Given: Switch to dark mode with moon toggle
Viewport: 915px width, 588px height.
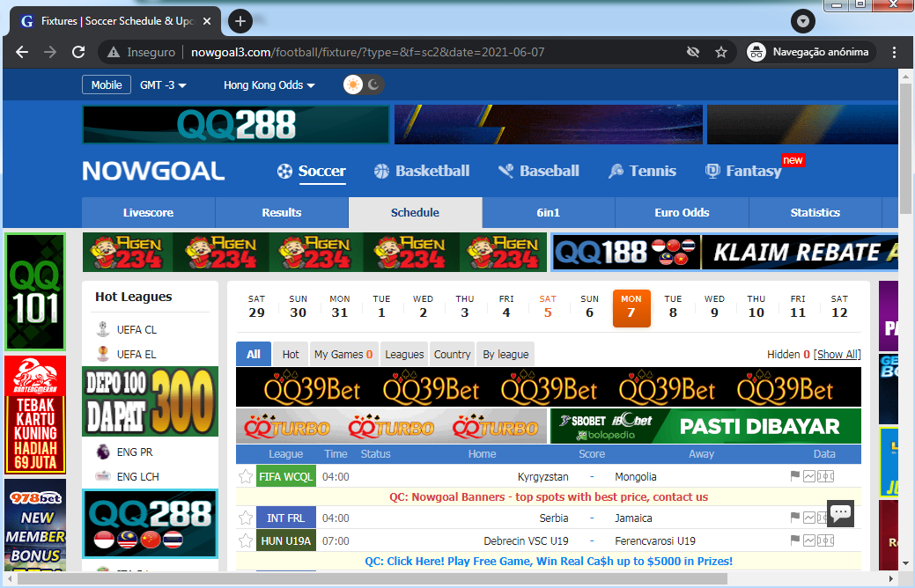Looking at the screenshot, I should (x=373, y=85).
